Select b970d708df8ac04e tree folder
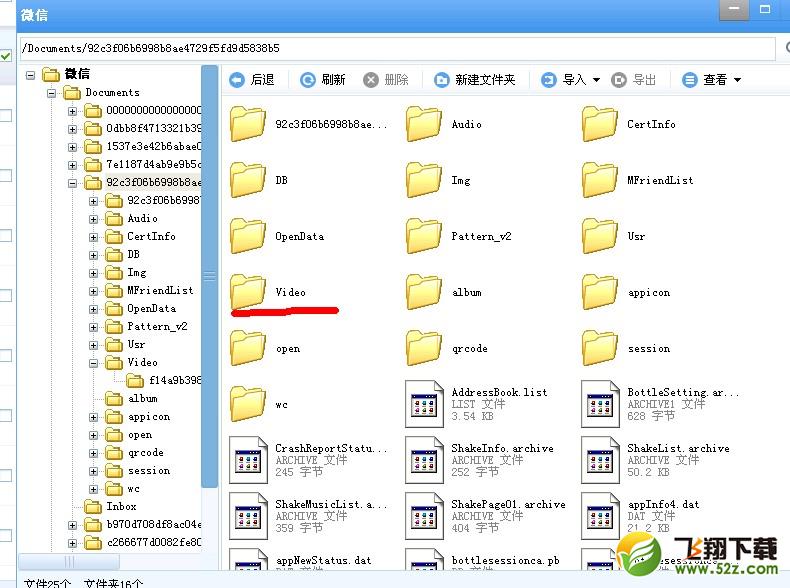Viewport: 790px width, 588px height. [x=143, y=525]
